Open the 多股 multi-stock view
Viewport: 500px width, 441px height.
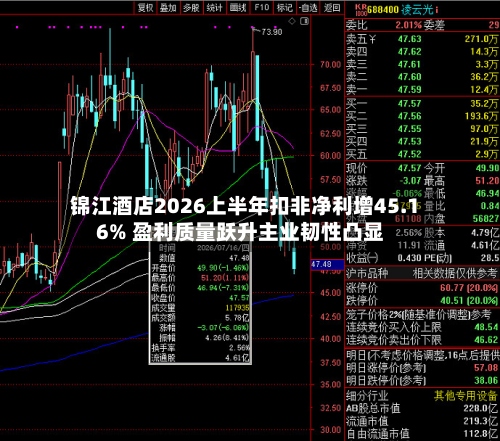(191, 8)
